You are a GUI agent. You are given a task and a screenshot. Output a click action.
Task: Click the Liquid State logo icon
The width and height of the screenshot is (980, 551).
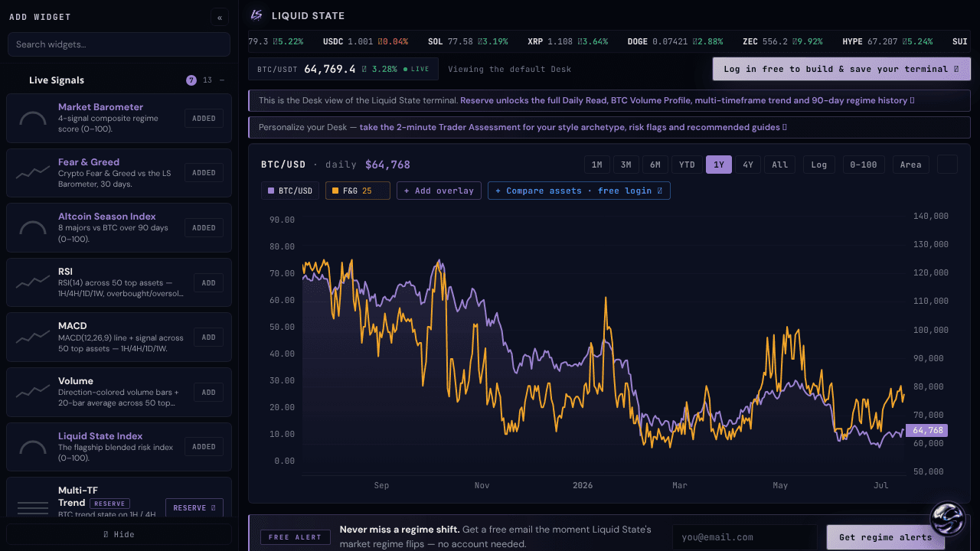[x=256, y=15]
